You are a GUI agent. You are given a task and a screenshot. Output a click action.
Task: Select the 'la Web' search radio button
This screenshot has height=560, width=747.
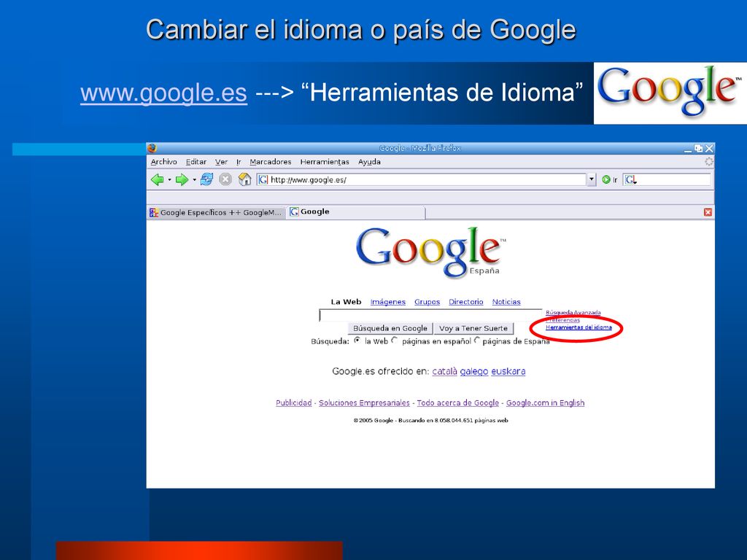click(x=357, y=340)
